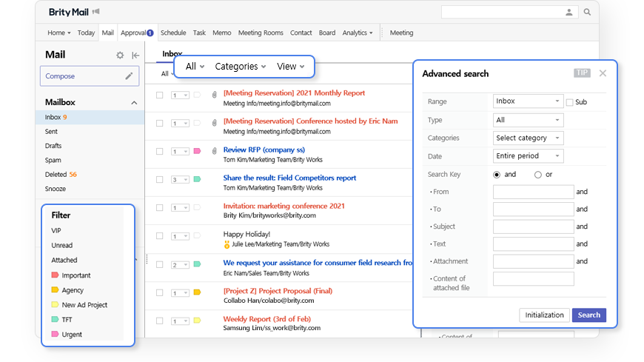The height and width of the screenshot is (362, 644).
Task: Collapse the Mailbox section chevron
Action: pos(134,103)
